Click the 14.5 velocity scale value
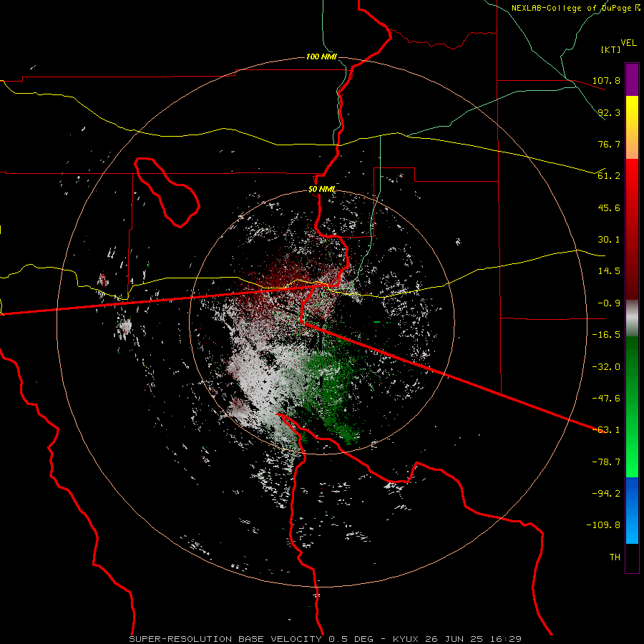Image resolution: width=644 pixels, height=644 pixels. (x=609, y=271)
